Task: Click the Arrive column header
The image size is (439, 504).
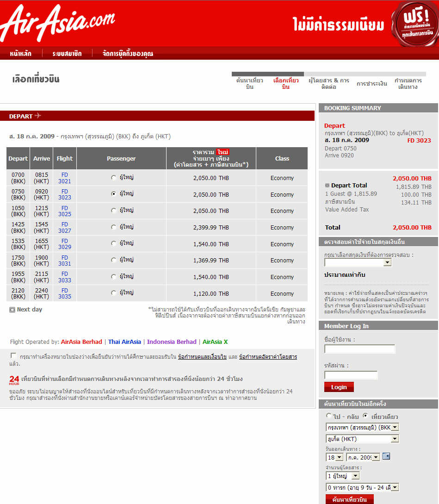Action: [42, 158]
